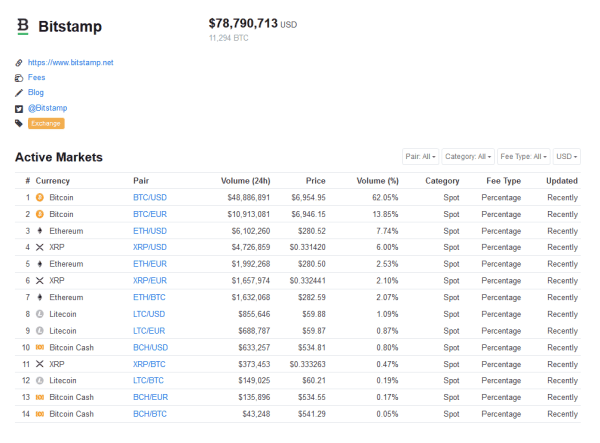
Task: Open the XRP/USD pair link
Action: [150, 248]
